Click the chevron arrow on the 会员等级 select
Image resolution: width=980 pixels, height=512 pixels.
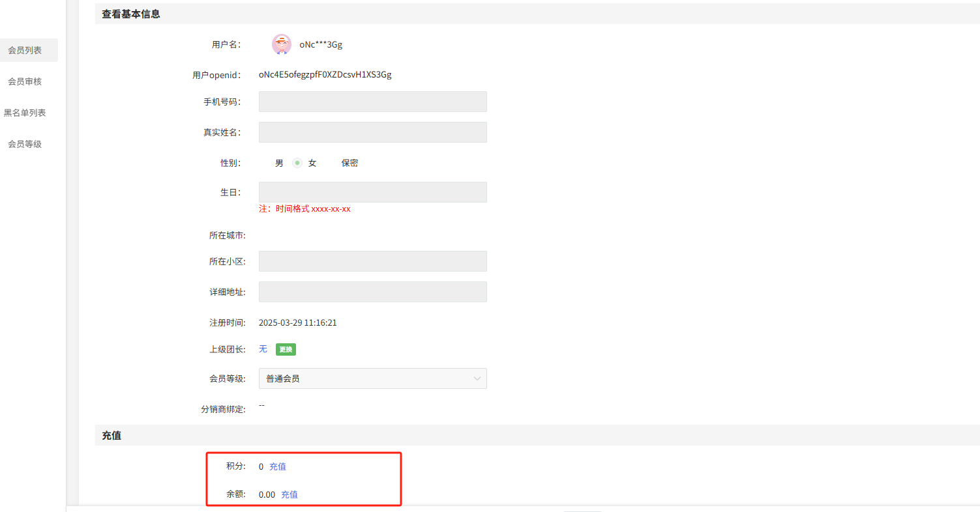pyautogui.click(x=477, y=378)
